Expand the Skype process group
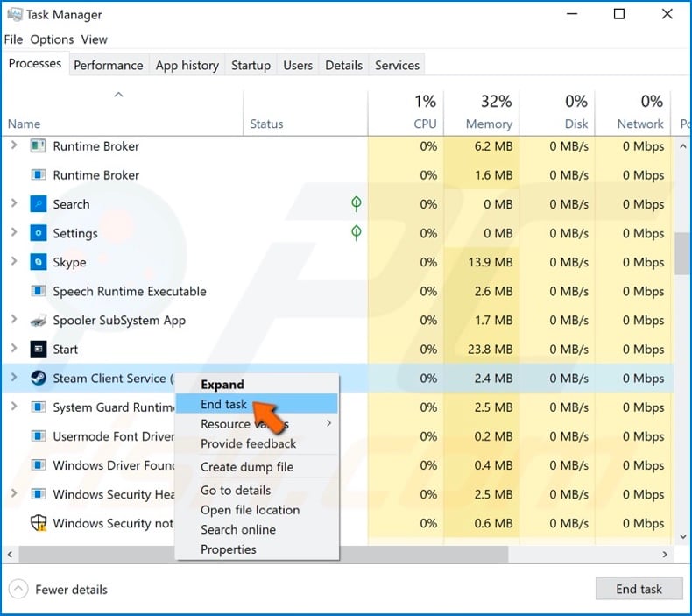Viewport: 692px width, 616px height. click(x=14, y=261)
